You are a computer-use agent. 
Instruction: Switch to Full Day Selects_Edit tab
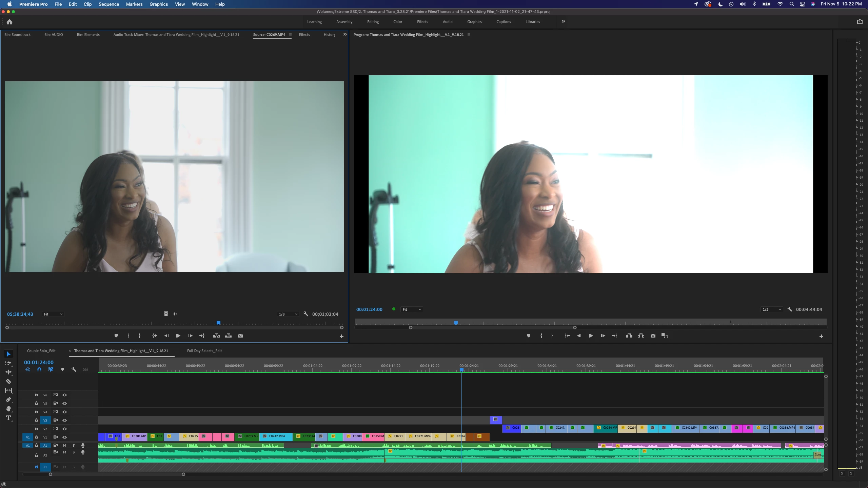click(x=204, y=351)
